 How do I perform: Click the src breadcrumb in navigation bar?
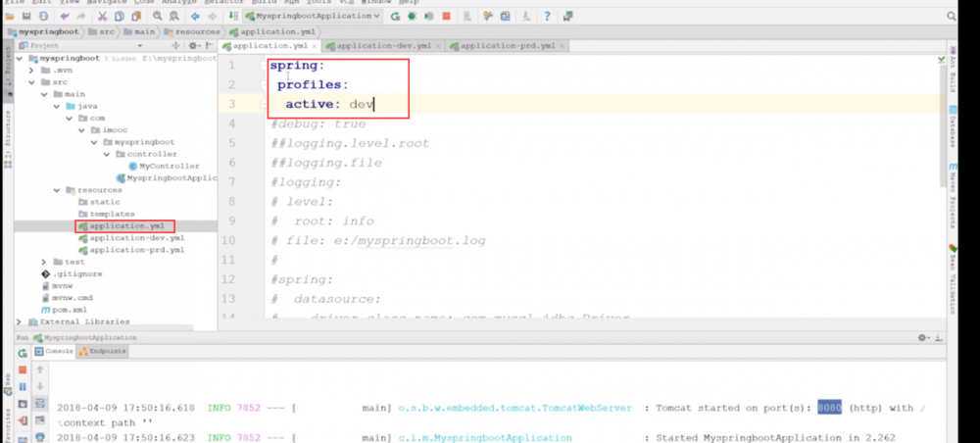100,31
